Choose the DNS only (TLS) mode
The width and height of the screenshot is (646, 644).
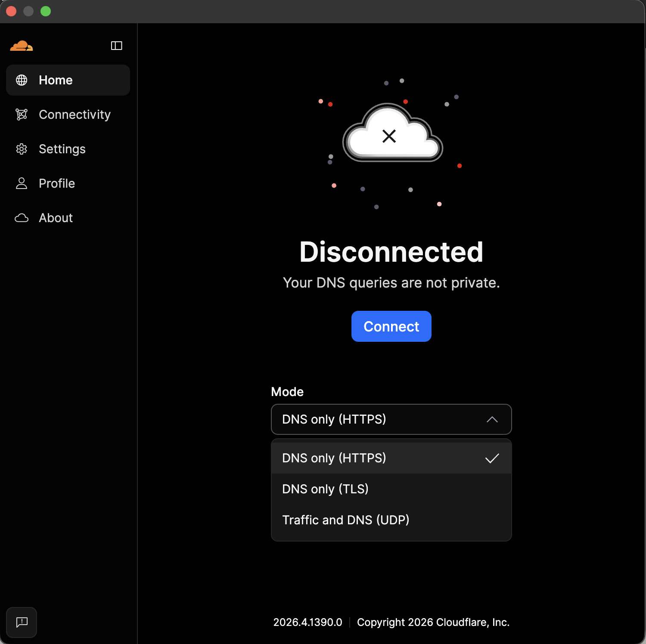pos(391,489)
